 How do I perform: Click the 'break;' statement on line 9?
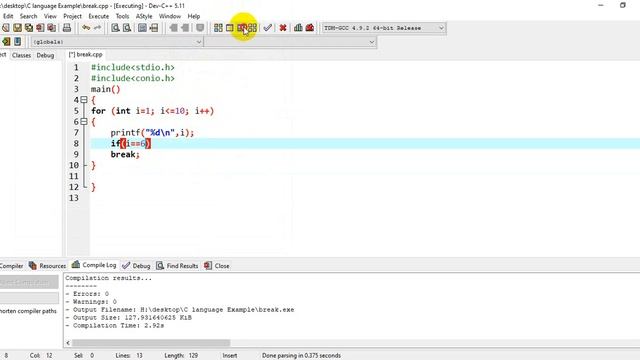coord(125,154)
